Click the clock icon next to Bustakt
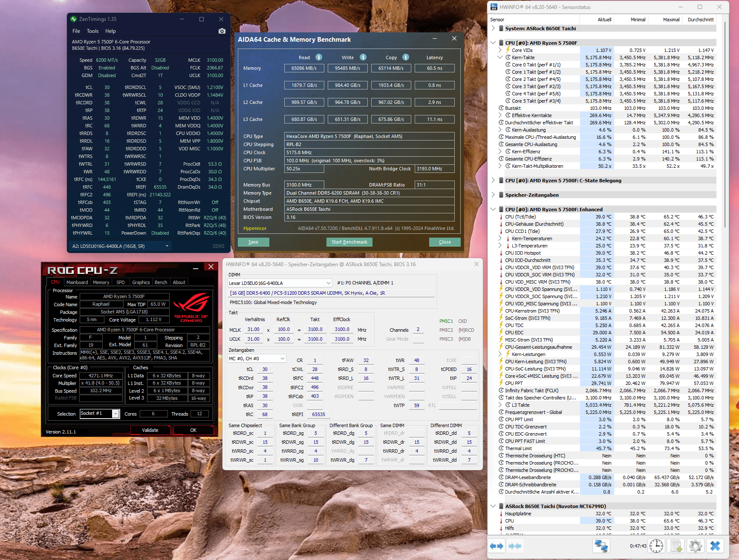The height and width of the screenshot is (560, 739). 502,108
